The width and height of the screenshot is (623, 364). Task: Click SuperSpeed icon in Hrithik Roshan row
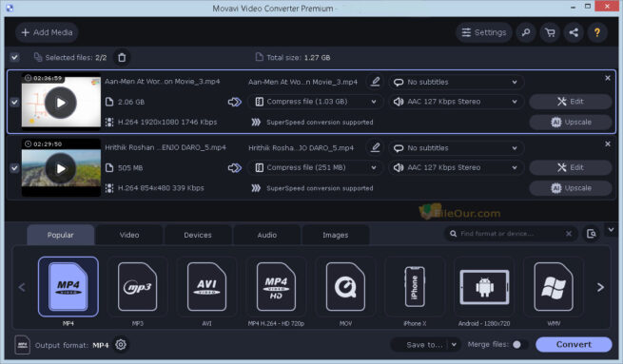tap(256, 188)
